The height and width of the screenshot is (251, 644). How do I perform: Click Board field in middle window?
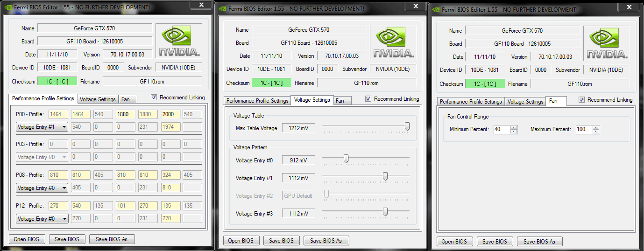309,42
